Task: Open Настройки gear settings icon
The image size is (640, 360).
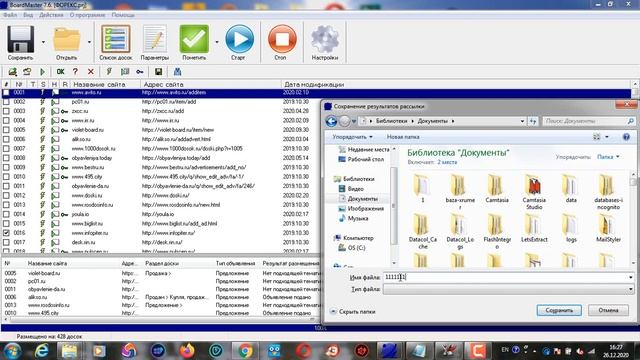Action: click(x=325, y=39)
